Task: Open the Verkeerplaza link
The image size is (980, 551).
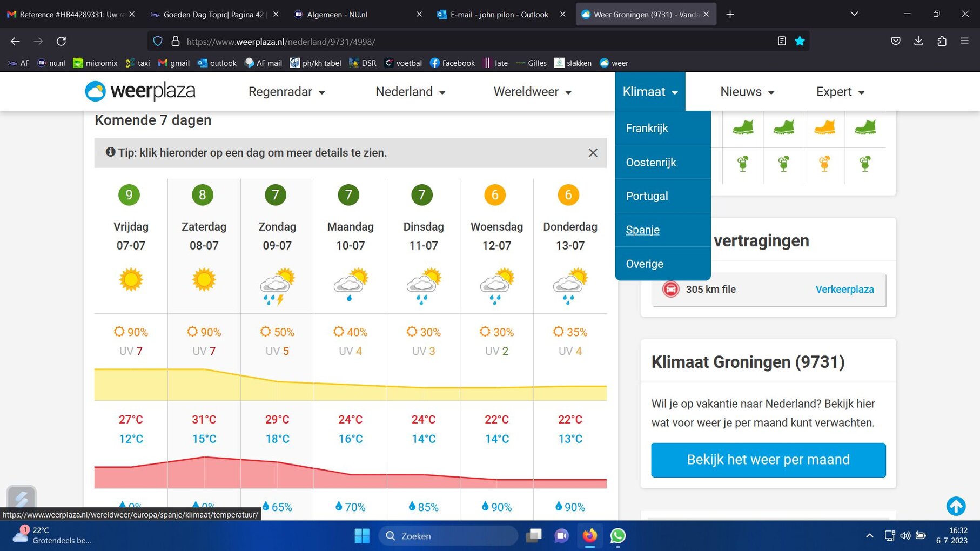Action: 844,289
